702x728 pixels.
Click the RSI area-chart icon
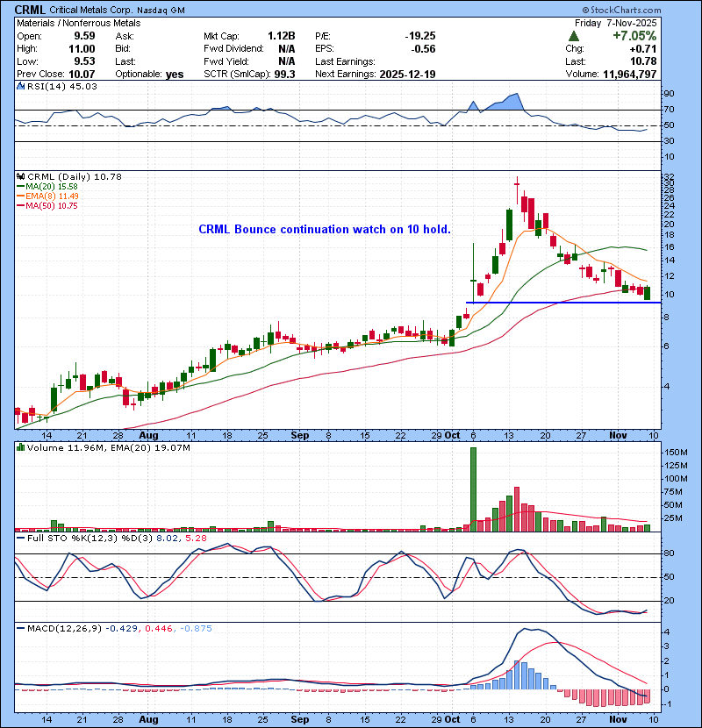20,86
